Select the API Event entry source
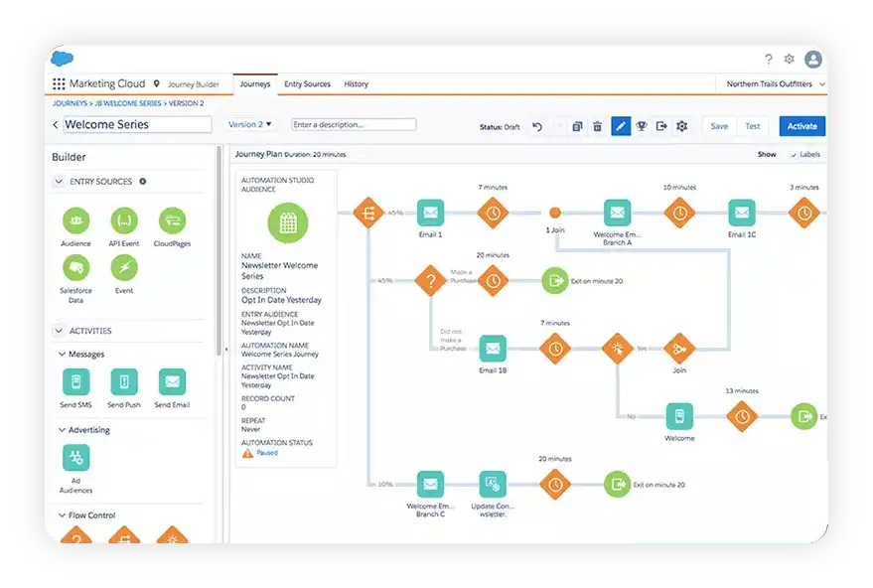873x588 pixels. (x=123, y=219)
